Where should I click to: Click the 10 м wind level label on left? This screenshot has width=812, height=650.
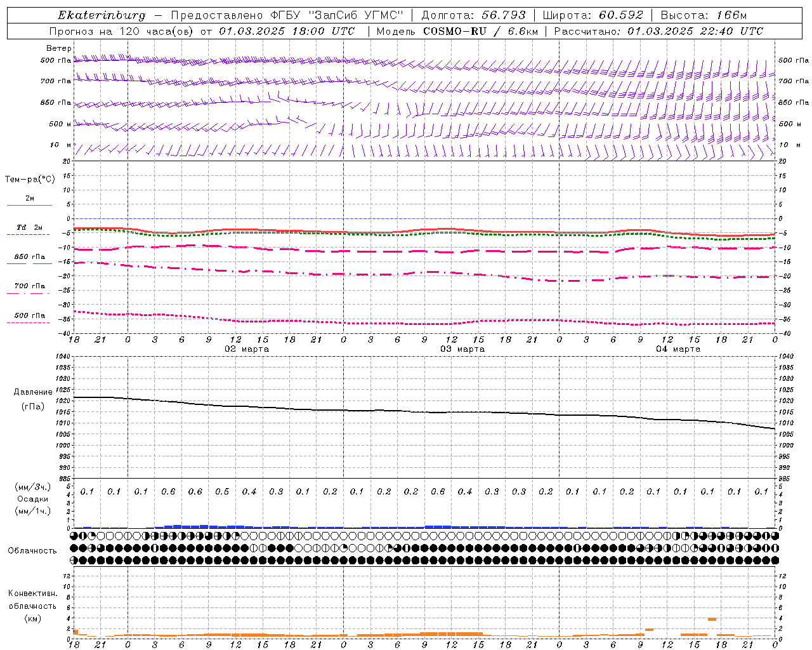click(x=60, y=145)
